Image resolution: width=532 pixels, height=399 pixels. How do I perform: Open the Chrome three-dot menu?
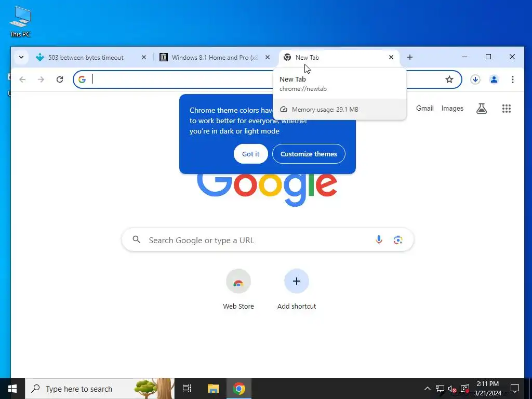click(513, 79)
